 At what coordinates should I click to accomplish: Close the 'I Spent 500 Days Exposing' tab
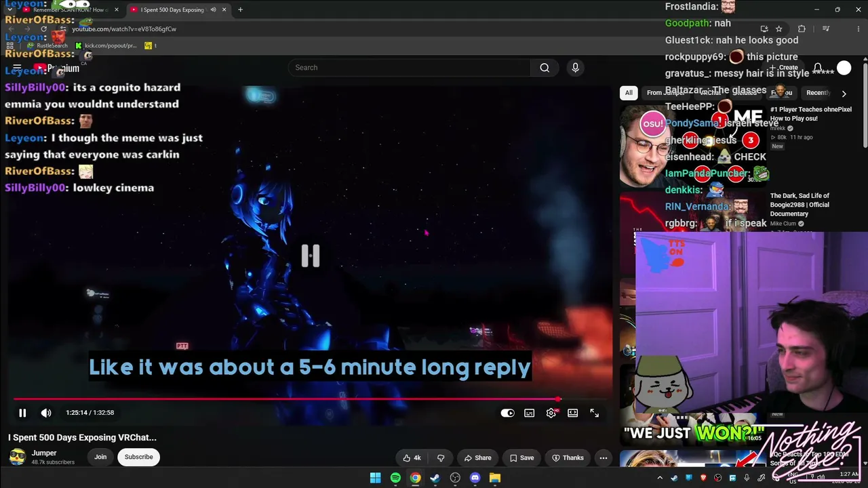[224, 10]
